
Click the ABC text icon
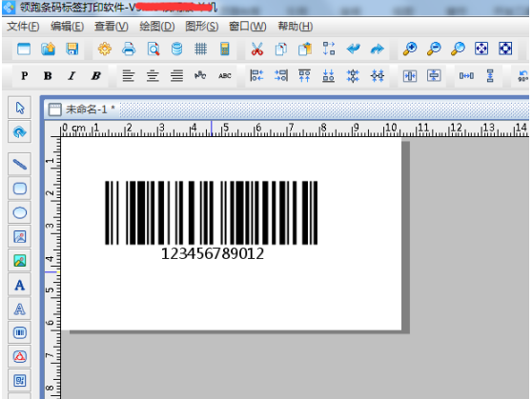(225, 75)
